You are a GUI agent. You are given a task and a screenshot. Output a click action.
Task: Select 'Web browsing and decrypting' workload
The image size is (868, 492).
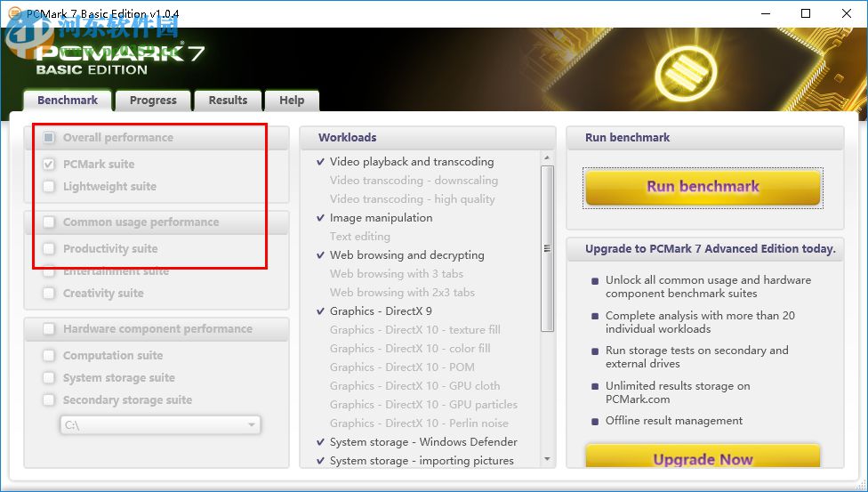click(x=407, y=254)
